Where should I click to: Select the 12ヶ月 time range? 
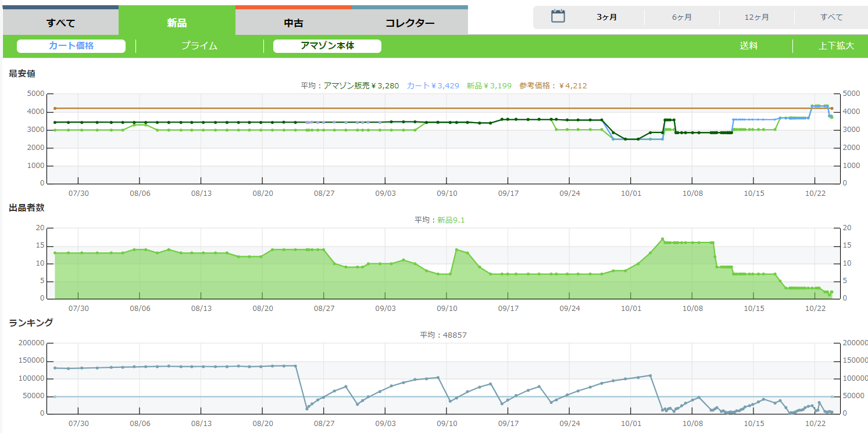(x=756, y=17)
